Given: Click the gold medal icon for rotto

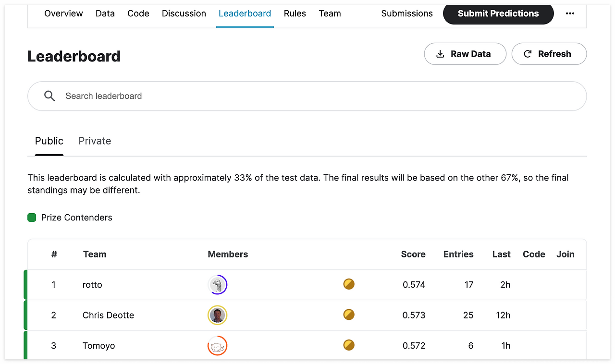Looking at the screenshot, I should coord(349,284).
